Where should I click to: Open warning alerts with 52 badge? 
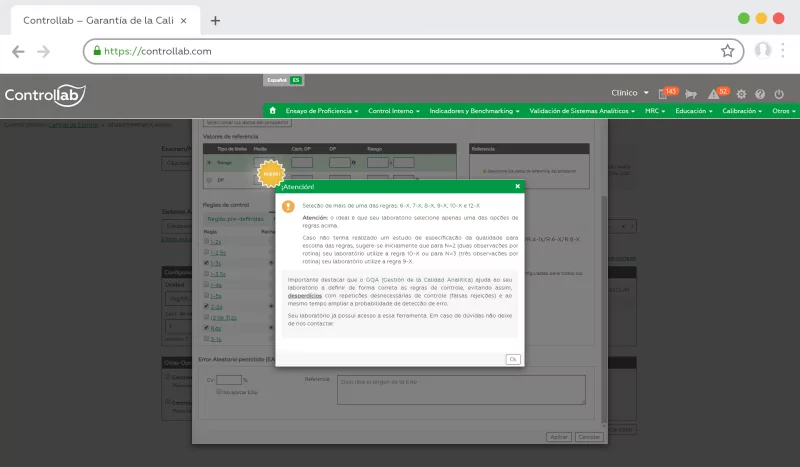714,93
